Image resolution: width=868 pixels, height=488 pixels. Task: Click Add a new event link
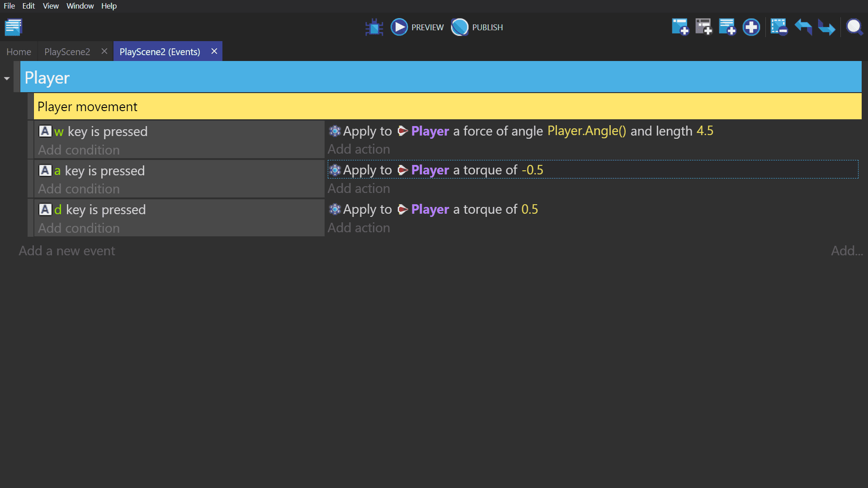click(x=67, y=251)
